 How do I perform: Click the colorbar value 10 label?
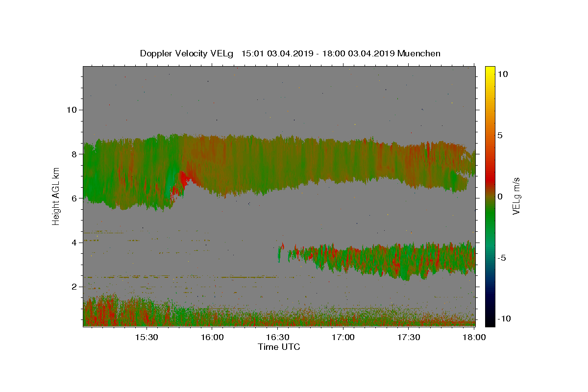pyautogui.click(x=503, y=74)
